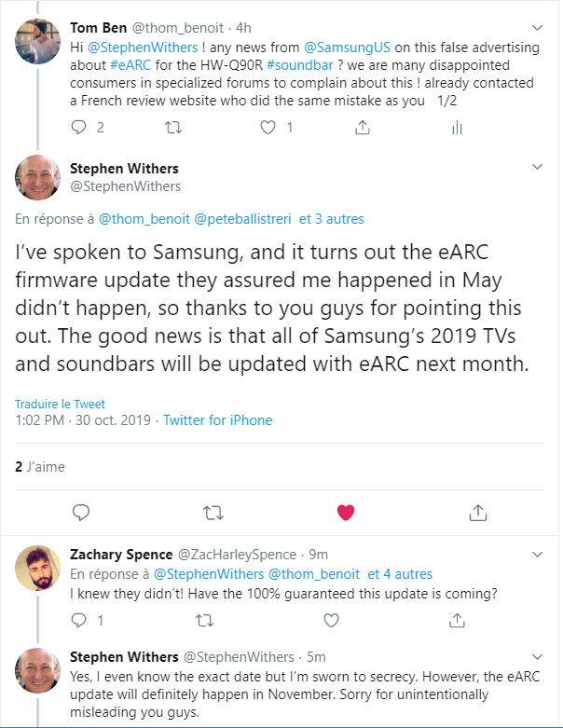Open the Twitter for iPhone source link
This screenshot has width=563, height=728.
pos(218,420)
